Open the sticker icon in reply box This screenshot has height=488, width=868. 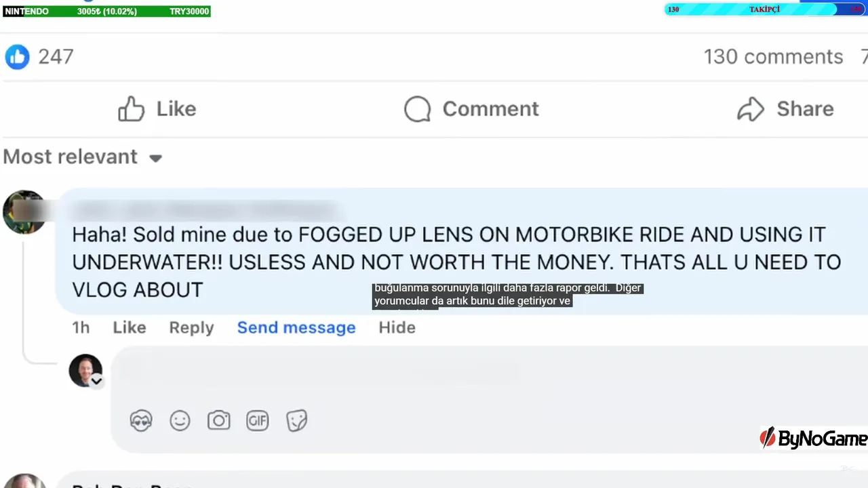[296, 421]
